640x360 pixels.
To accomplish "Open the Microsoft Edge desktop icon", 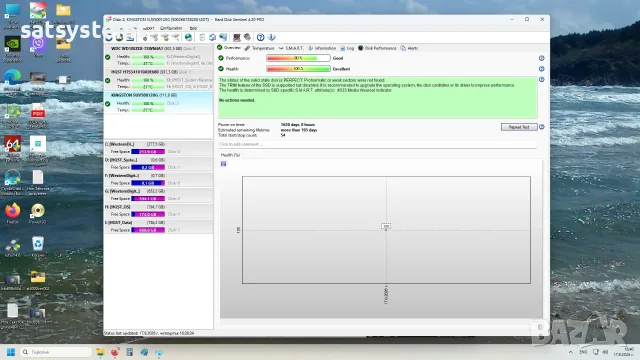I will 12,80.
